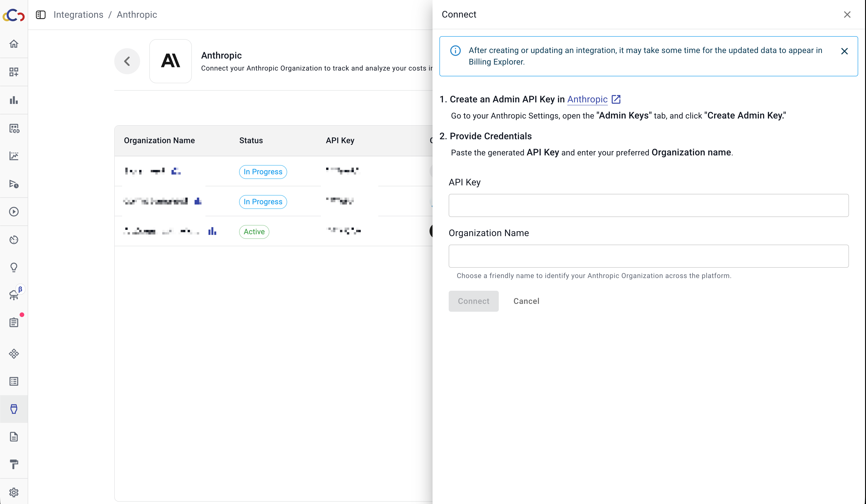This screenshot has width=866, height=504.
Task: Open the lightbulb insights icon
Action: click(x=14, y=267)
